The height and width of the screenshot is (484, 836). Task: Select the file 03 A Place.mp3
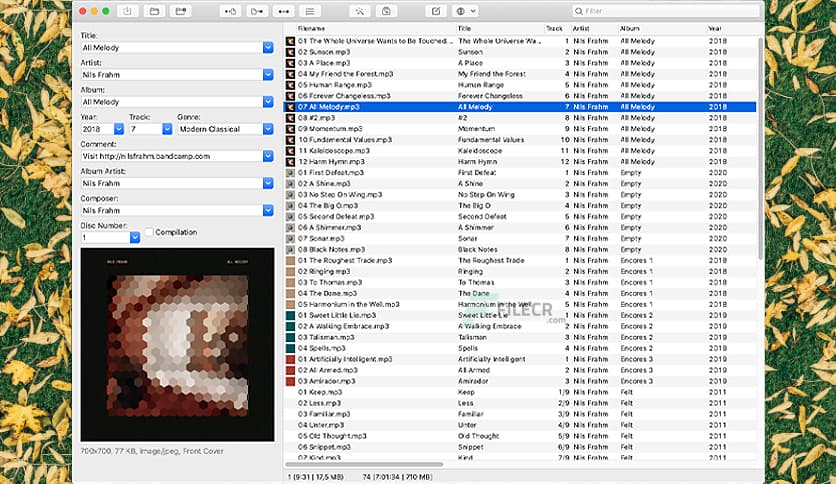[324, 63]
